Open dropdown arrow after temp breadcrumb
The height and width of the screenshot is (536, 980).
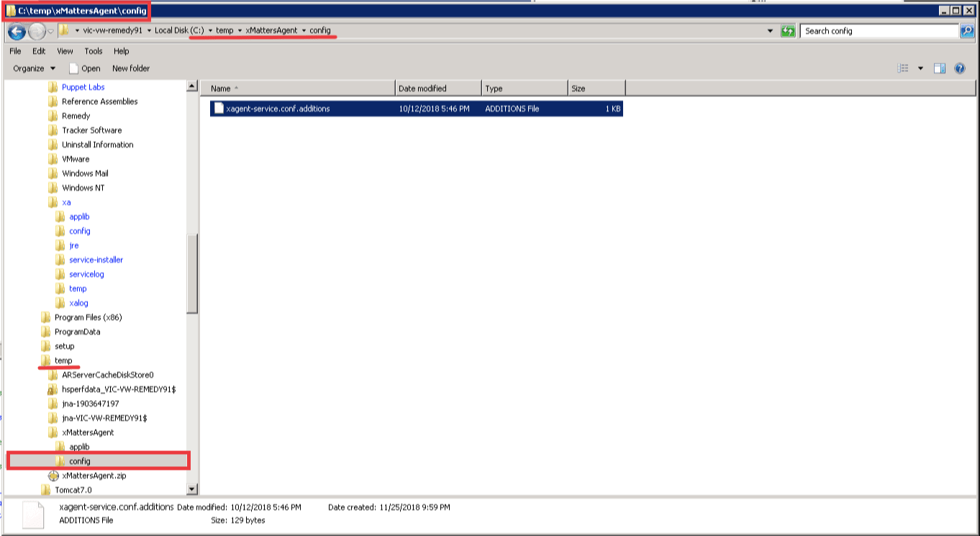pos(240,31)
